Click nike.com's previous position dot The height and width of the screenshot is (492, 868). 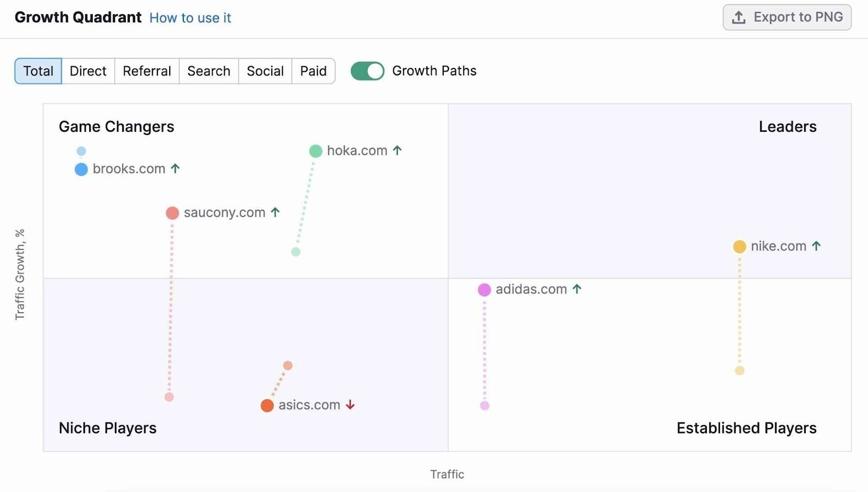tap(739, 370)
